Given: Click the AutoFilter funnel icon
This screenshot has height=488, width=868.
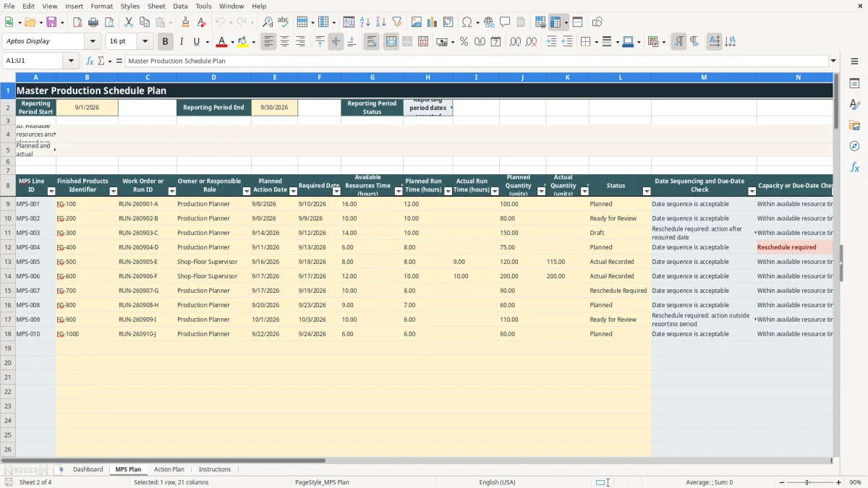Looking at the screenshot, I should 397,22.
